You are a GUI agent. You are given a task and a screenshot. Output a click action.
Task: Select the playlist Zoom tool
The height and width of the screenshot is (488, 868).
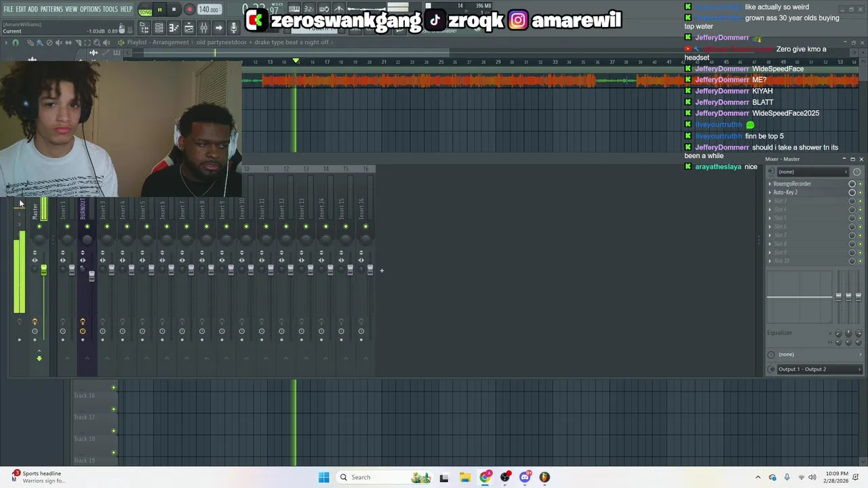click(97, 43)
